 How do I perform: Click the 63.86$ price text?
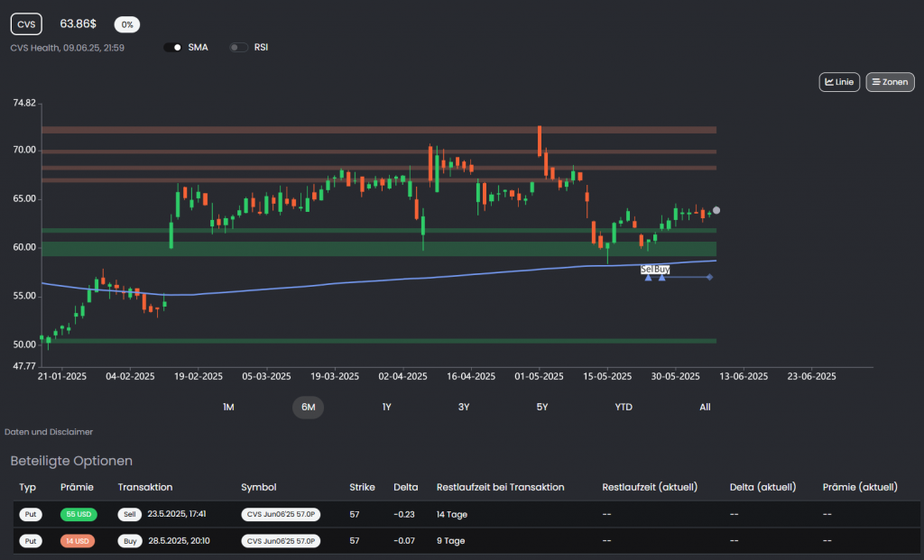78,23
